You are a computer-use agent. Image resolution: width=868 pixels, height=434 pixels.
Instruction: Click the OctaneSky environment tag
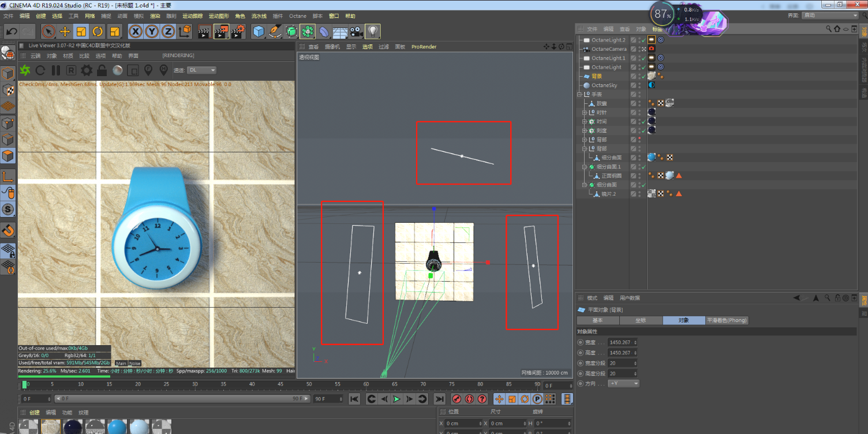click(652, 85)
